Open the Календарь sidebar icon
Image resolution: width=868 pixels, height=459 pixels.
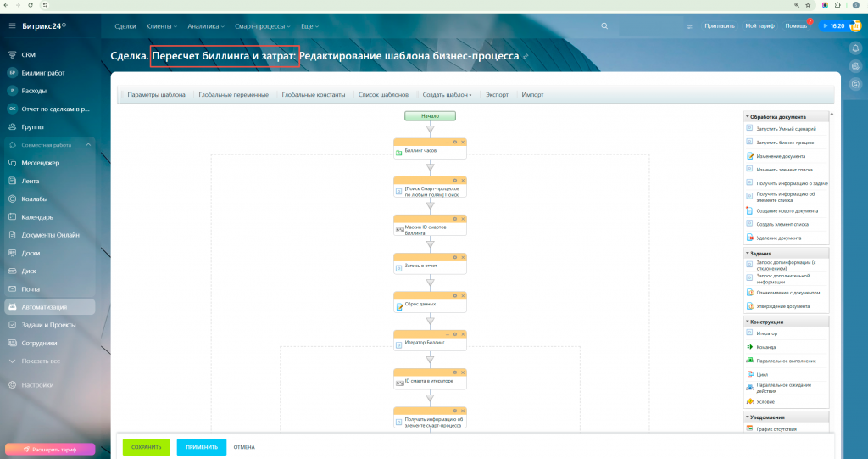click(x=12, y=216)
